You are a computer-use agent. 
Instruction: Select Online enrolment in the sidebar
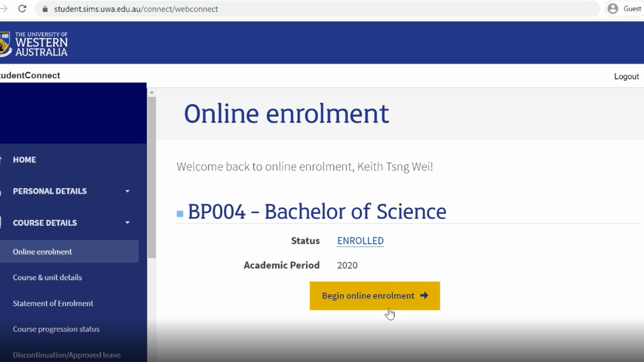click(43, 252)
